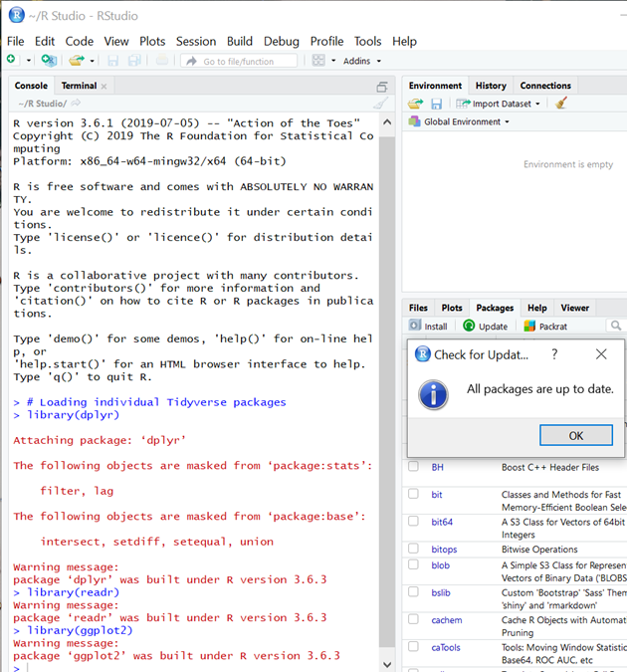Screen dimensions: 627x672
Task: Click the workspace panes grid icon
Action: 318,61
